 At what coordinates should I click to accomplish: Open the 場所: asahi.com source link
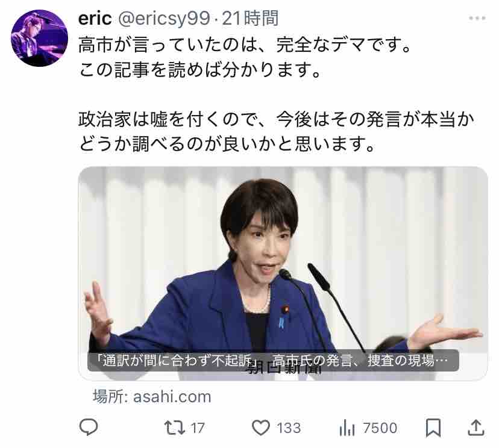[152, 396]
